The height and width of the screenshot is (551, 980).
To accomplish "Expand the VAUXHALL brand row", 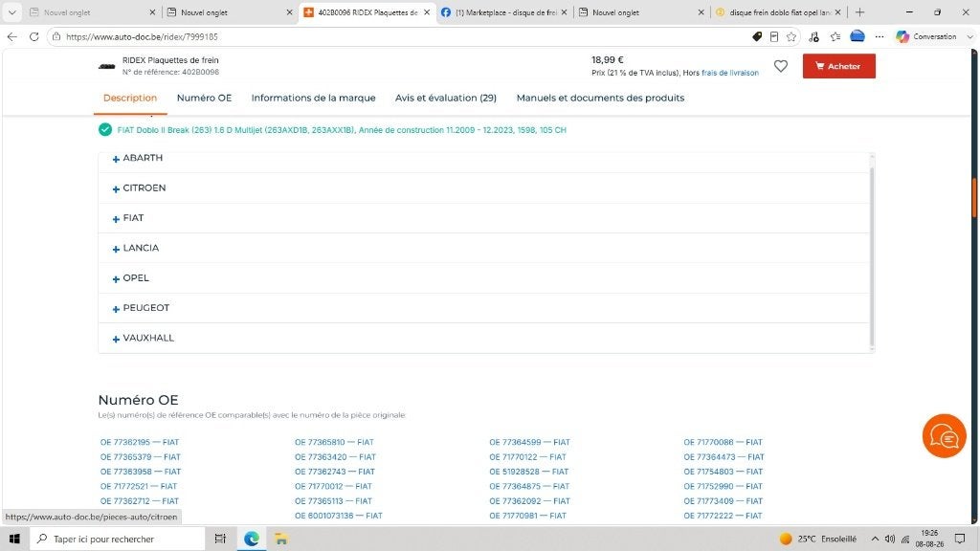I will [483, 338].
